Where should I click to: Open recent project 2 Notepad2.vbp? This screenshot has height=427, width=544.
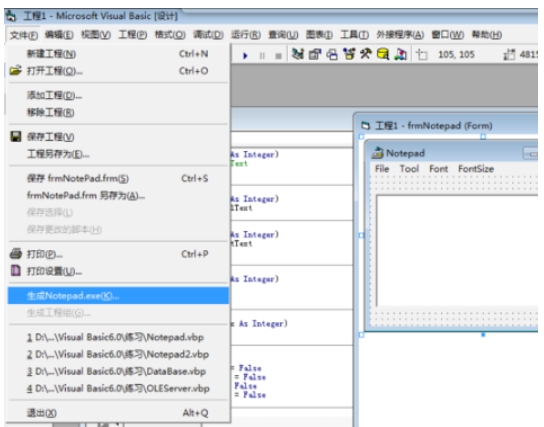click(x=118, y=354)
